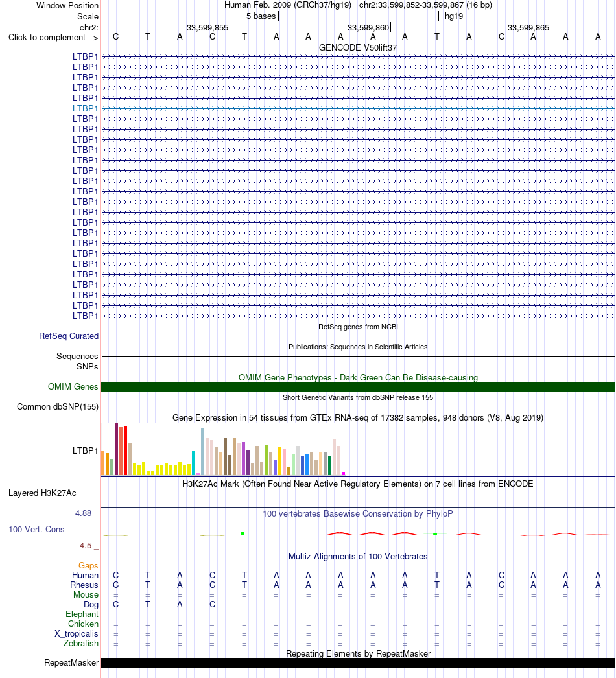Image resolution: width=616 pixels, height=678 pixels.
Task: Click the 'Scale' label
Action: (x=88, y=16)
